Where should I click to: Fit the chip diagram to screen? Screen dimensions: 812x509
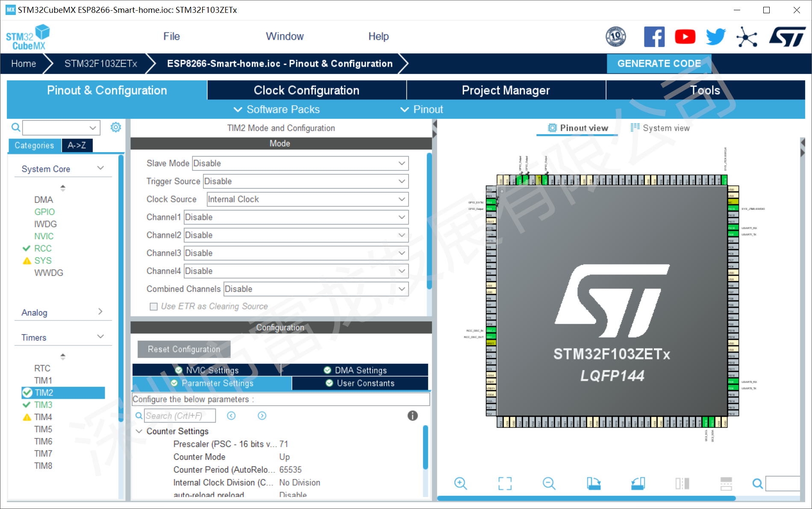(505, 483)
